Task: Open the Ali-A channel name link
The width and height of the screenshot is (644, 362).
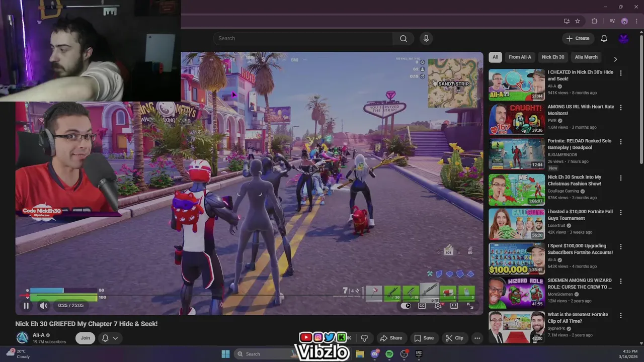Action: tap(39, 335)
